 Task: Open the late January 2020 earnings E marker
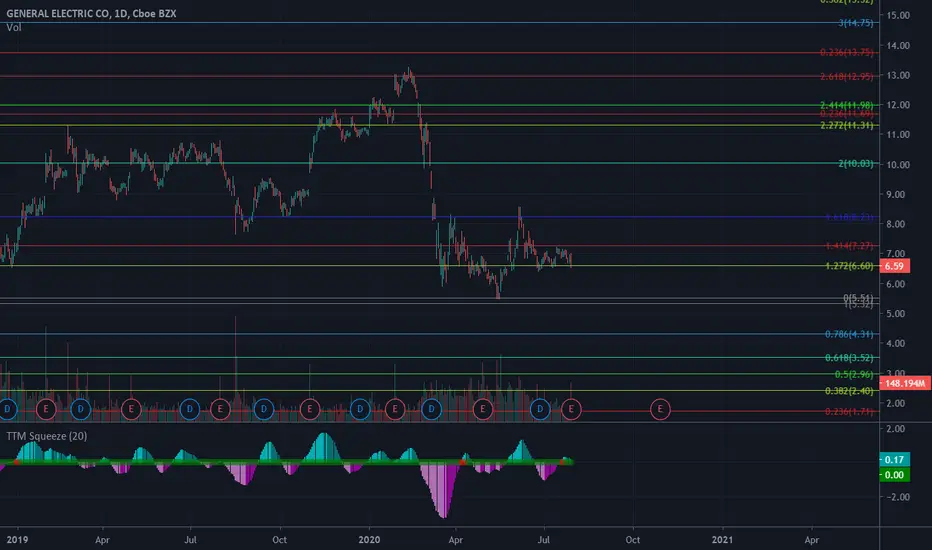point(395,409)
